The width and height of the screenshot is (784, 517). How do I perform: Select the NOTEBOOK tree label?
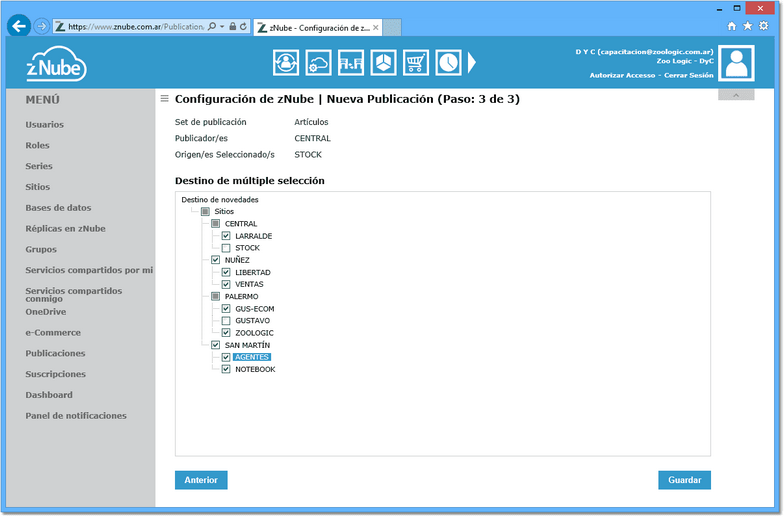(x=255, y=370)
